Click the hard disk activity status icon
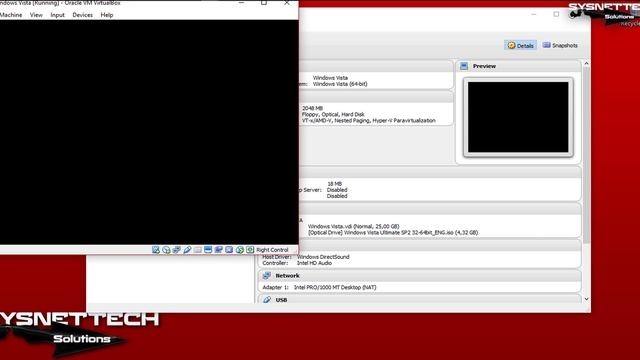640x360 pixels. tap(156, 250)
